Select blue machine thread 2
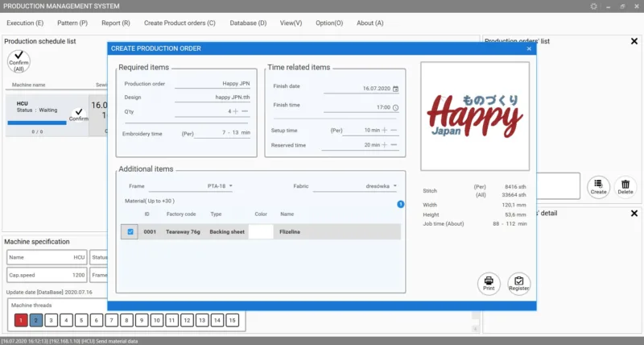 click(x=36, y=320)
